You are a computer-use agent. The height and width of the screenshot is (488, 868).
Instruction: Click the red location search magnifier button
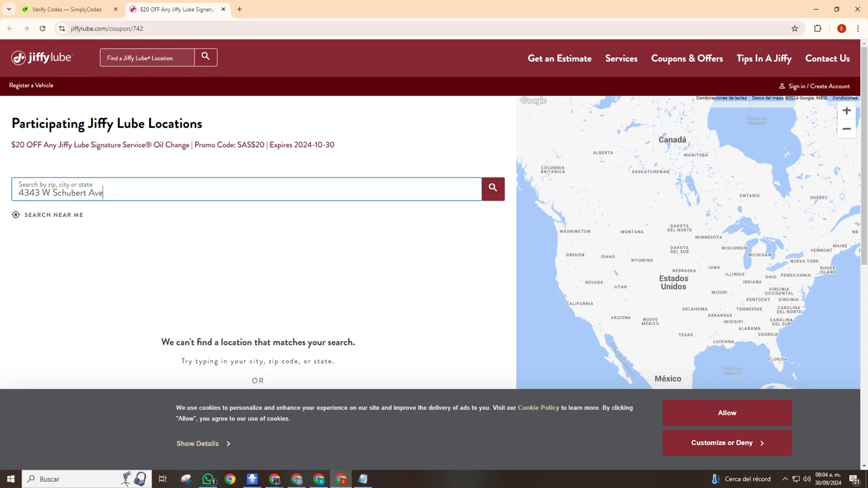[493, 188]
